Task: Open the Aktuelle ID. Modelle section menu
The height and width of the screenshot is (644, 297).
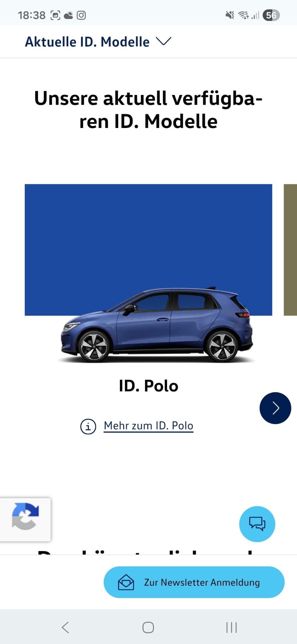Action: 98,42
